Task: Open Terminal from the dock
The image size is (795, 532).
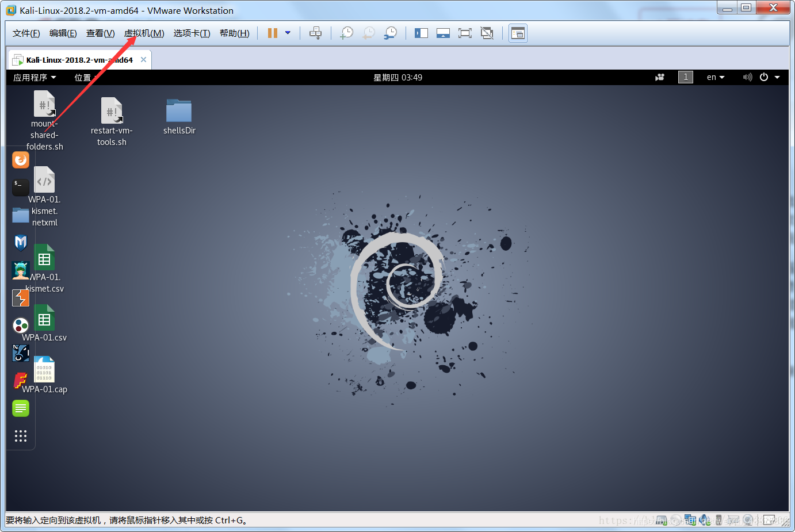Action: click(21, 187)
